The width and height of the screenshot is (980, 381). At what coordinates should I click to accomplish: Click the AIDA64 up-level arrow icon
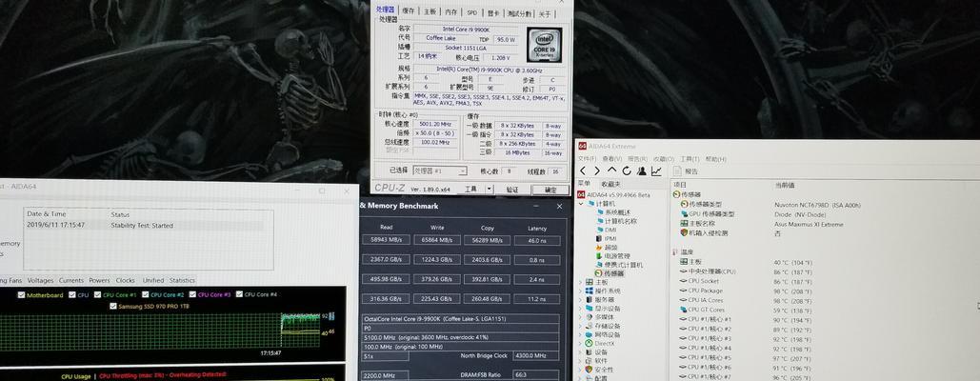(x=611, y=170)
